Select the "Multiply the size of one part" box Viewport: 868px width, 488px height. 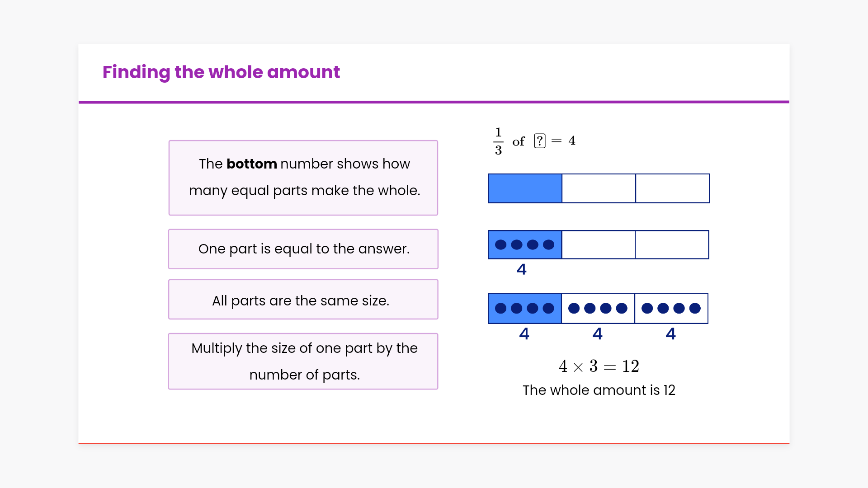(303, 361)
